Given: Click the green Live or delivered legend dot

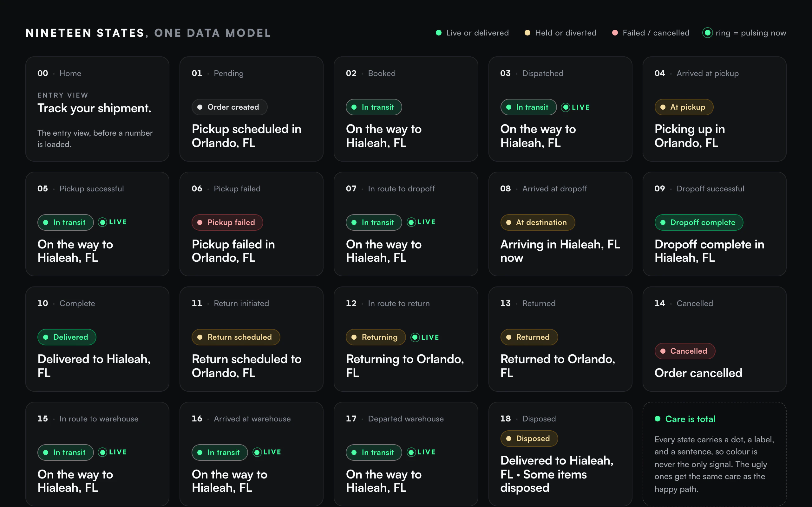Looking at the screenshot, I should pos(439,33).
